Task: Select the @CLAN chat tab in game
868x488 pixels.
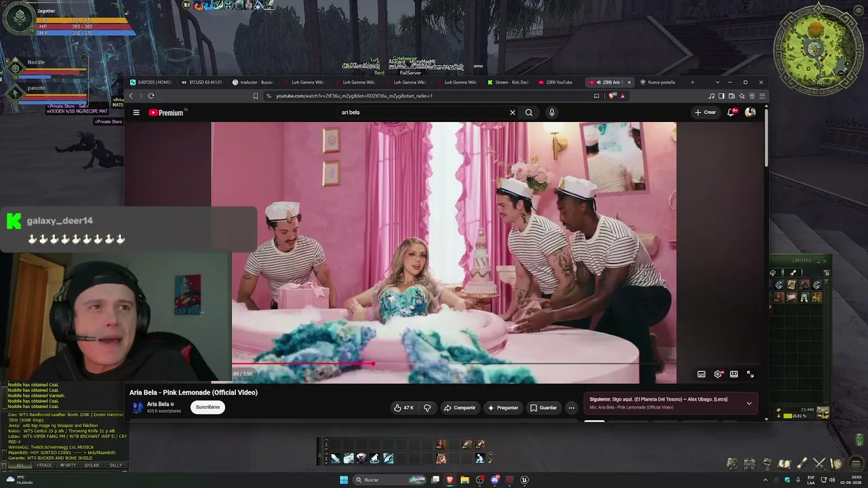Action: (92, 466)
